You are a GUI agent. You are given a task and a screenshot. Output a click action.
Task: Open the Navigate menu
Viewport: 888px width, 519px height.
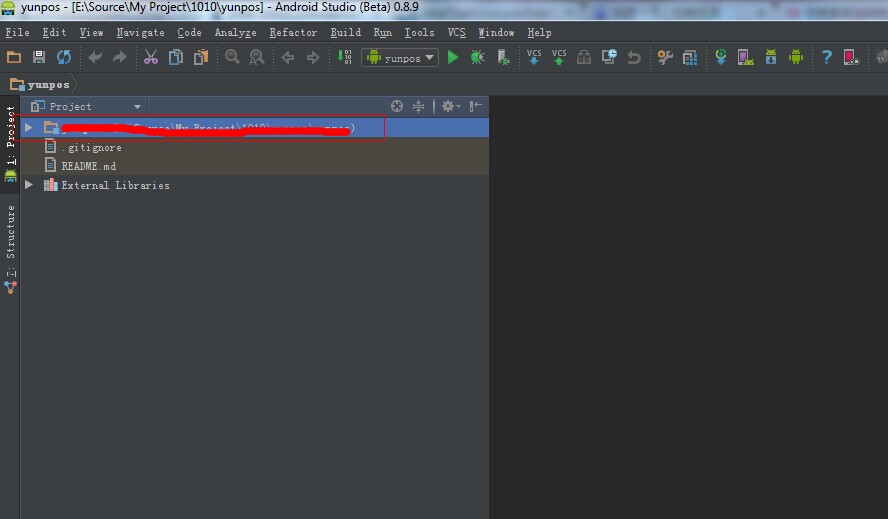[140, 33]
